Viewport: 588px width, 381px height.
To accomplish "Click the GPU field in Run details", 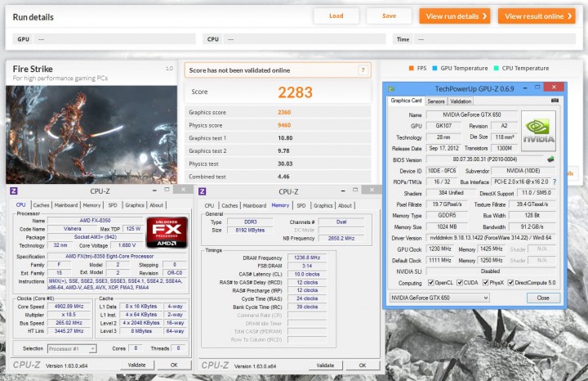I will [x=115, y=39].
